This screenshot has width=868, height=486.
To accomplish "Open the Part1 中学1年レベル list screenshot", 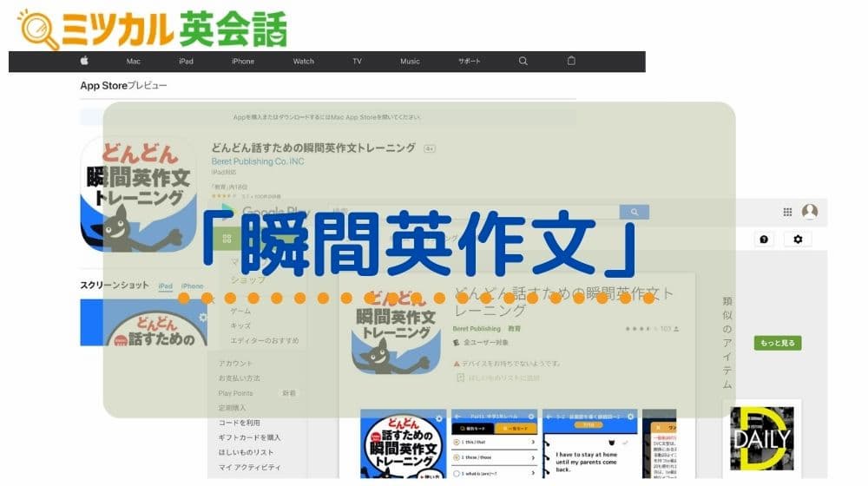I will tap(495, 444).
